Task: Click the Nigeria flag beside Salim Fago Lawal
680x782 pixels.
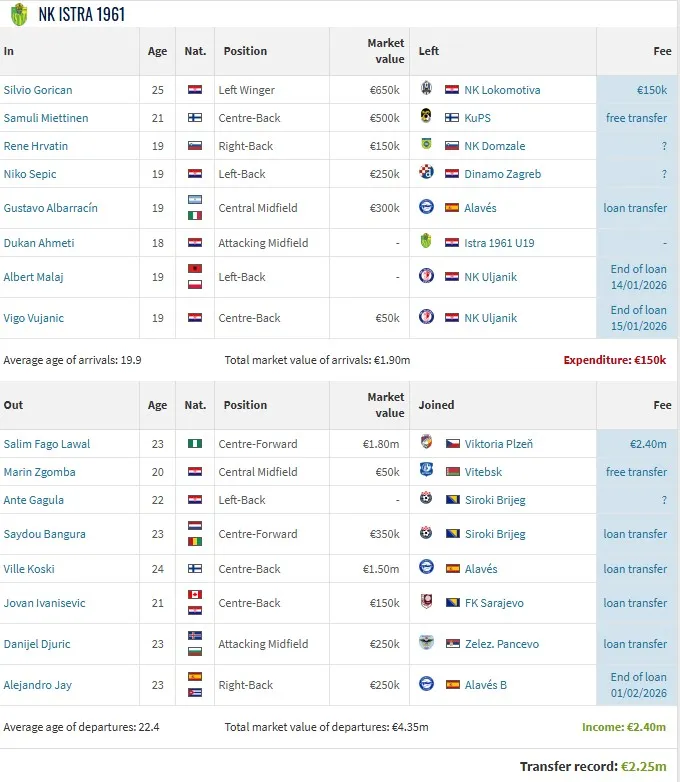Action: pyautogui.click(x=195, y=444)
